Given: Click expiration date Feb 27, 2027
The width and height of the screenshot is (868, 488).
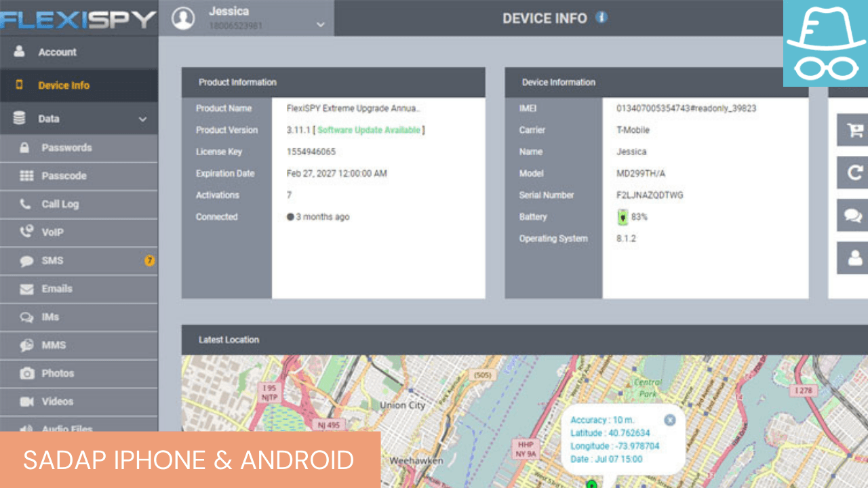Looking at the screenshot, I should tap(337, 174).
